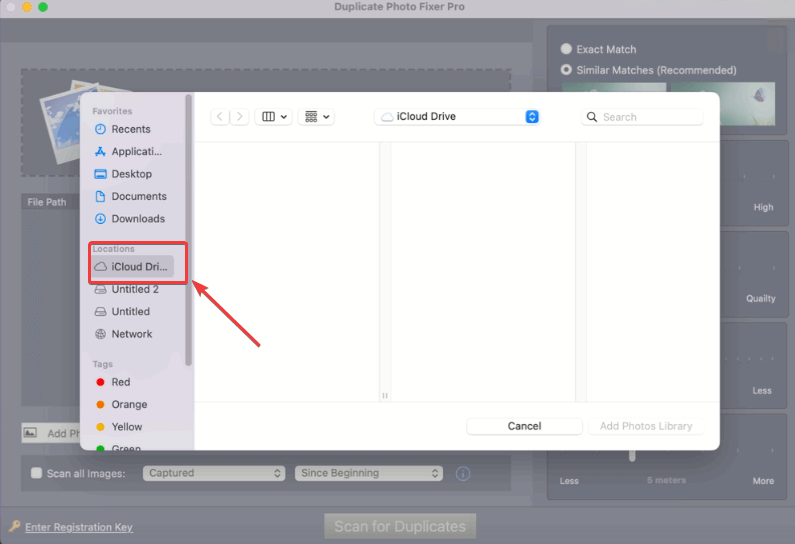Screen dimensions: 795x544
Task: Open the Desktop folder in sidebar
Action: [x=131, y=174]
